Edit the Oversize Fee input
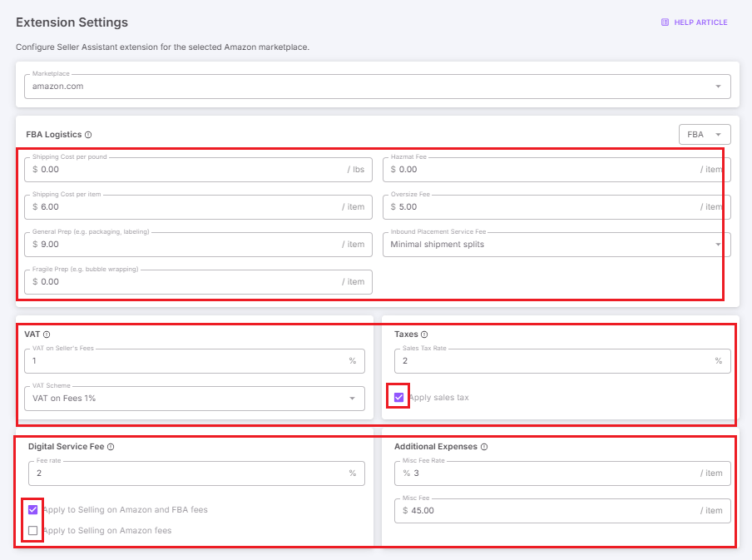752x560 pixels. [545, 207]
